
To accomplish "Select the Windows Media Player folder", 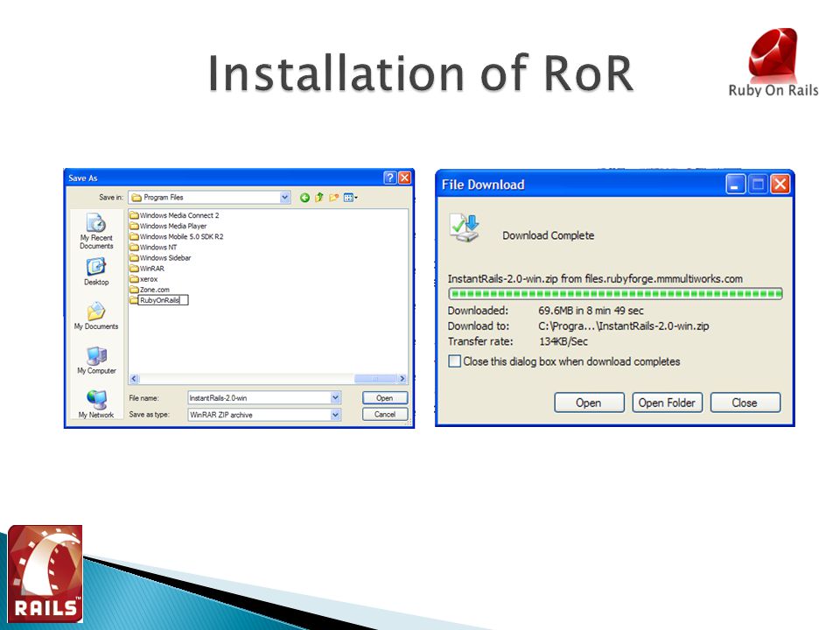I will [168, 226].
